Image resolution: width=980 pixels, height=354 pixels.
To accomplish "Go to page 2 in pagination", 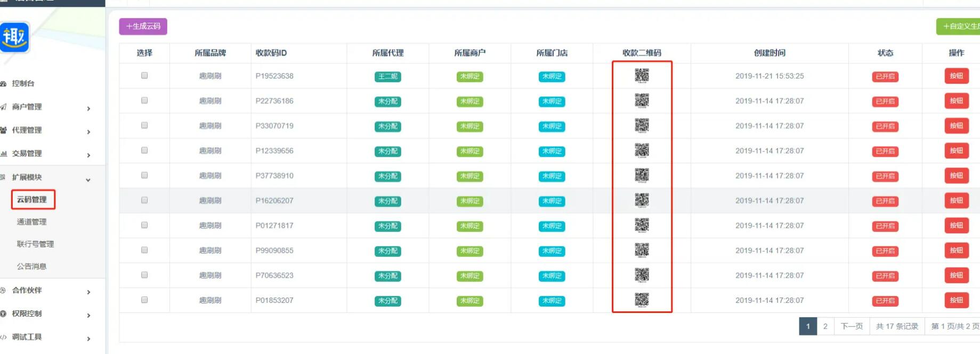I will 825,326.
